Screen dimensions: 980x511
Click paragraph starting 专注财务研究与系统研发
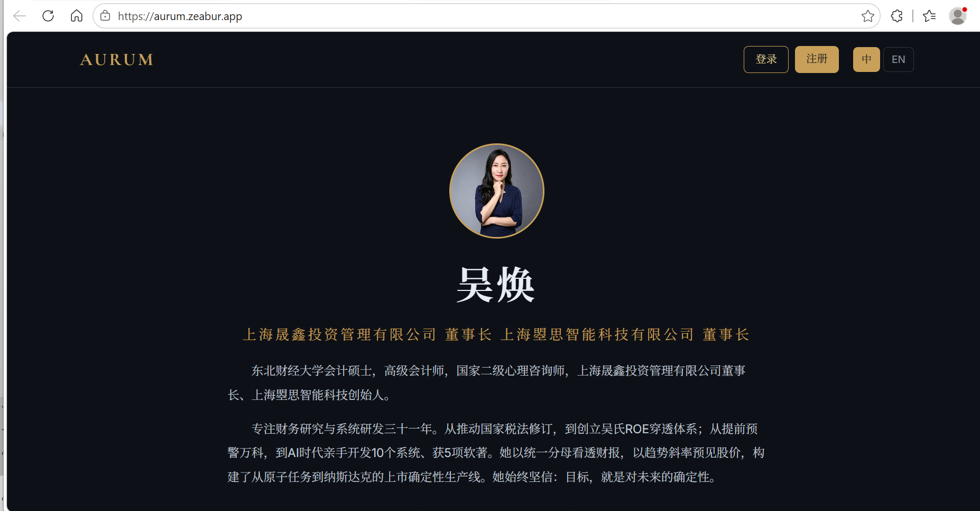click(x=496, y=453)
